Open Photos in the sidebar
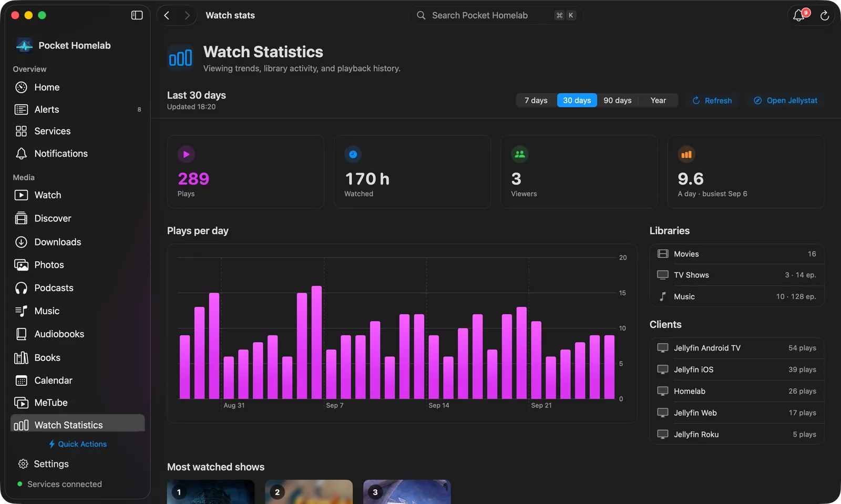 click(x=78, y=265)
